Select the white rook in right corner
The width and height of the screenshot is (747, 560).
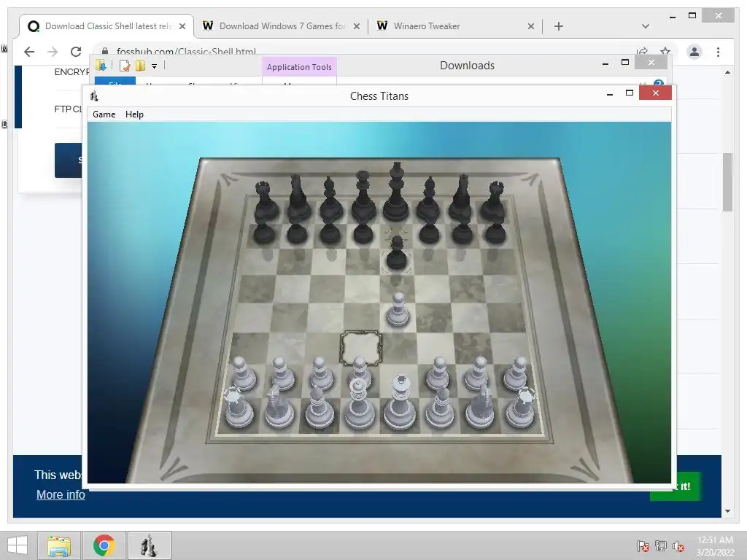click(x=520, y=407)
